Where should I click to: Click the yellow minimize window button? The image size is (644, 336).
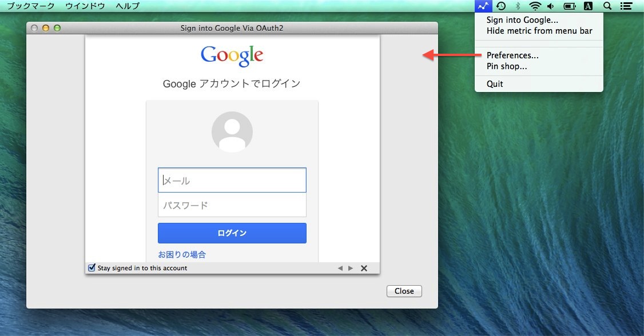coord(46,28)
